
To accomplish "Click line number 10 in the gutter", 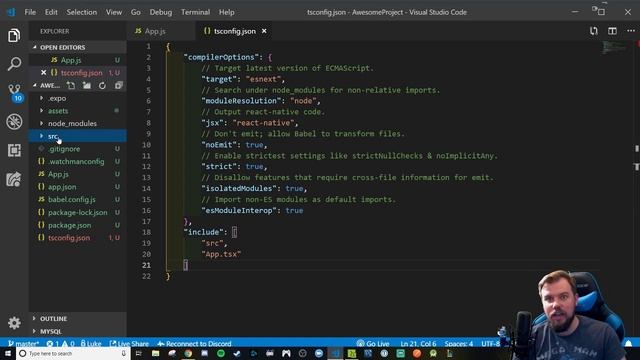I will click(x=147, y=145).
